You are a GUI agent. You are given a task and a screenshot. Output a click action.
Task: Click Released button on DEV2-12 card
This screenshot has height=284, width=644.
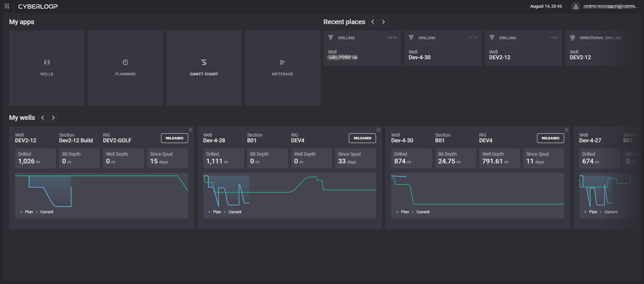point(174,138)
